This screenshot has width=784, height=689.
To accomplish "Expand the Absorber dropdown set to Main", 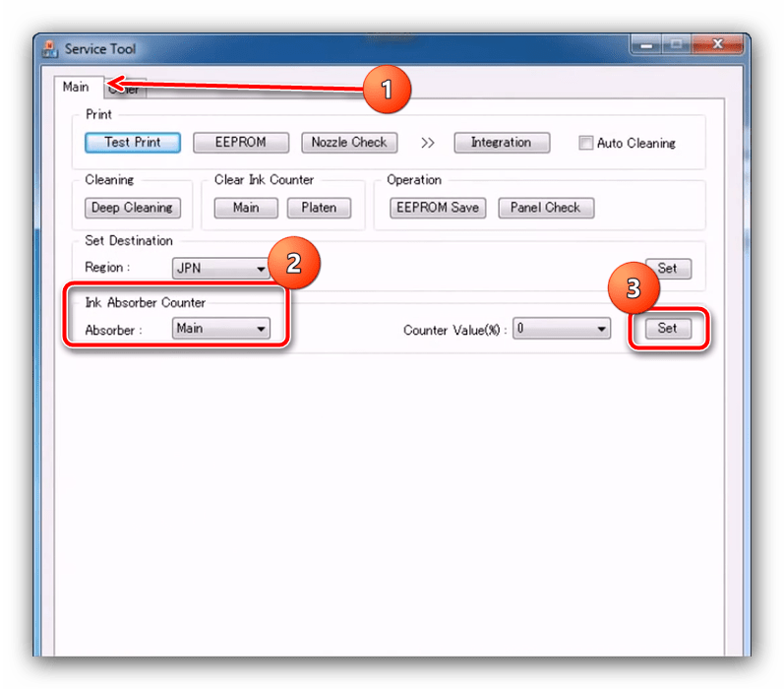I will point(220,328).
